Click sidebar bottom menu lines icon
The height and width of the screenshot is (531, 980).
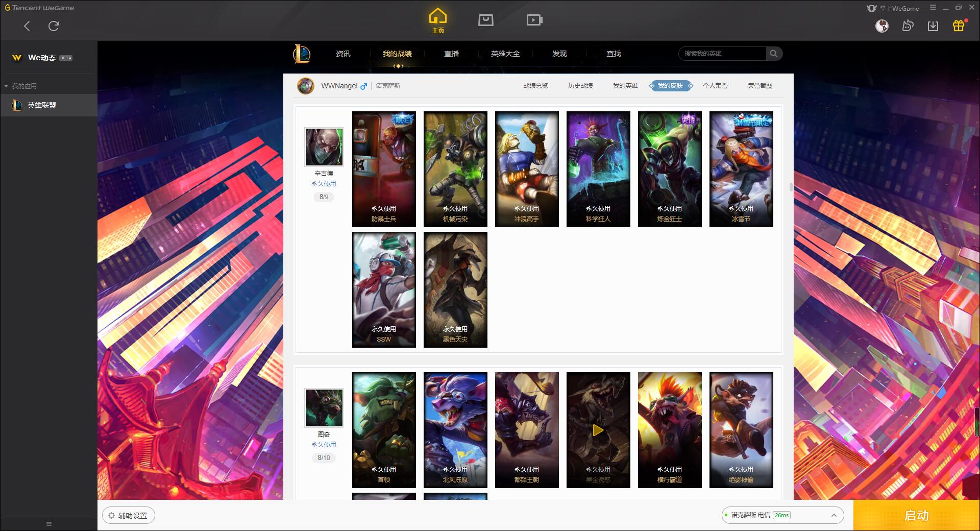[49, 524]
